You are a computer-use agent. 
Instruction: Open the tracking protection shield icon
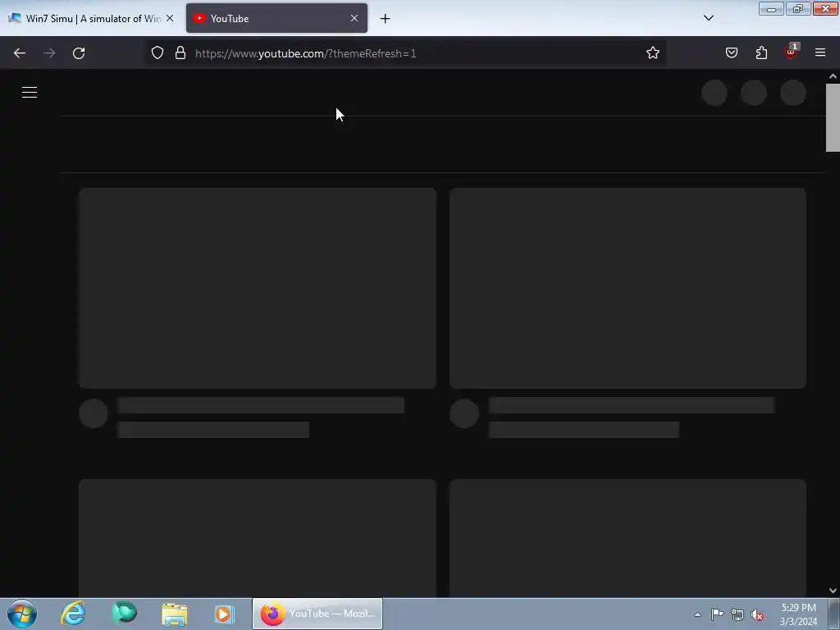pos(157,53)
